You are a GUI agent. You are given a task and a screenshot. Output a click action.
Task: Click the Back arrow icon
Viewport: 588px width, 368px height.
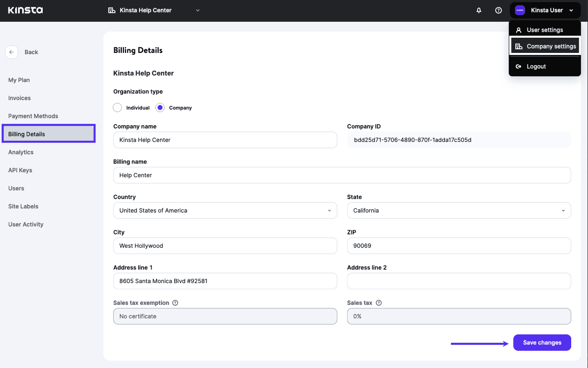coord(11,52)
